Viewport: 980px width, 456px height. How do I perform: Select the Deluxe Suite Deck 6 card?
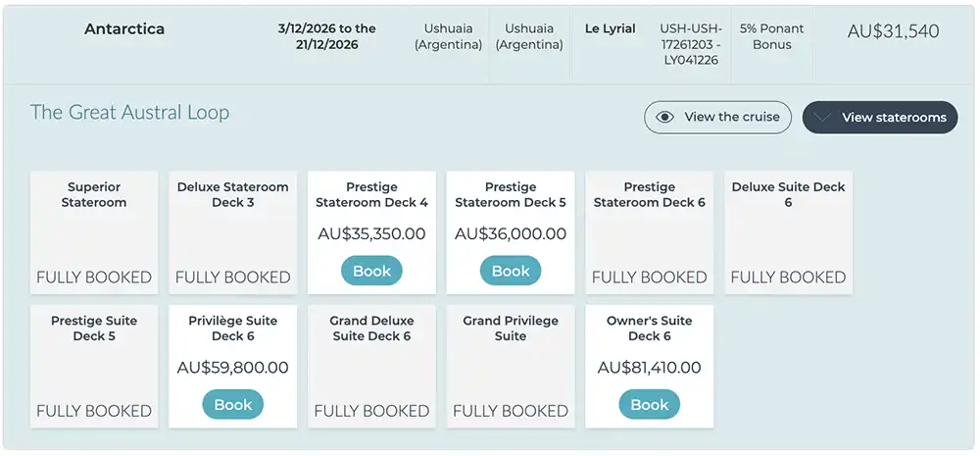click(789, 232)
